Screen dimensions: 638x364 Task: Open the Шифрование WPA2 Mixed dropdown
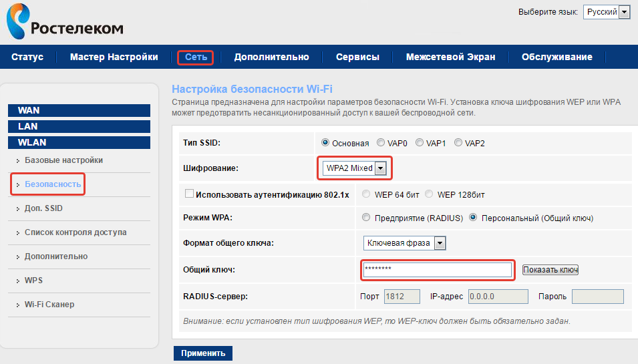point(354,168)
